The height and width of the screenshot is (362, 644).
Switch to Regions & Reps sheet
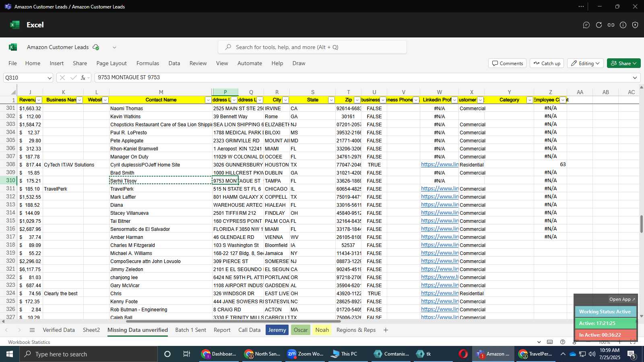(356, 330)
